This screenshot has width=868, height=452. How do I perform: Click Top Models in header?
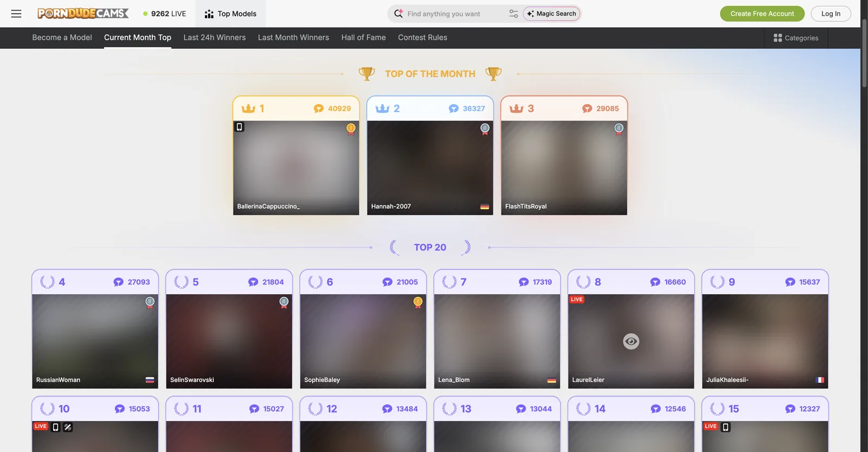pyautogui.click(x=231, y=14)
